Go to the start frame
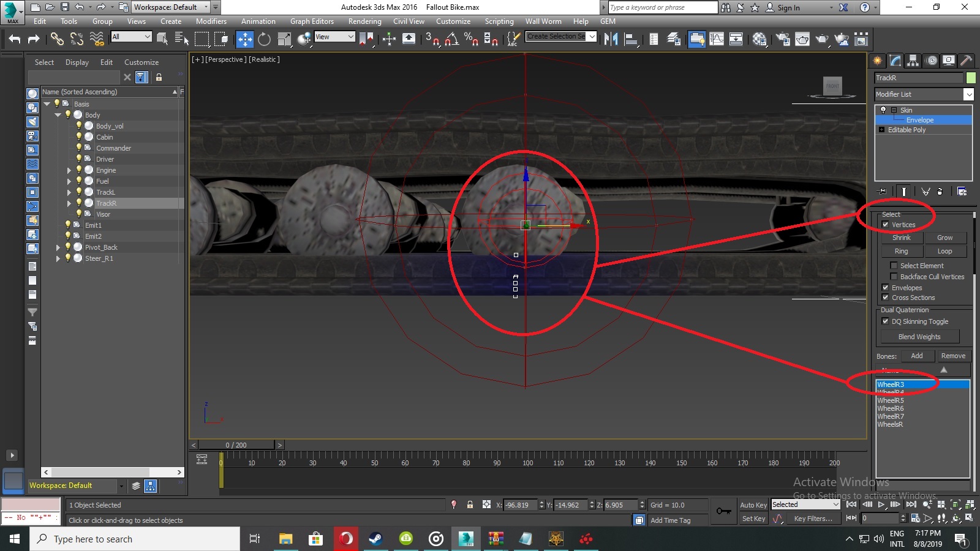The width and height of the screenshot is (980, 551). (x=851, y=504)
